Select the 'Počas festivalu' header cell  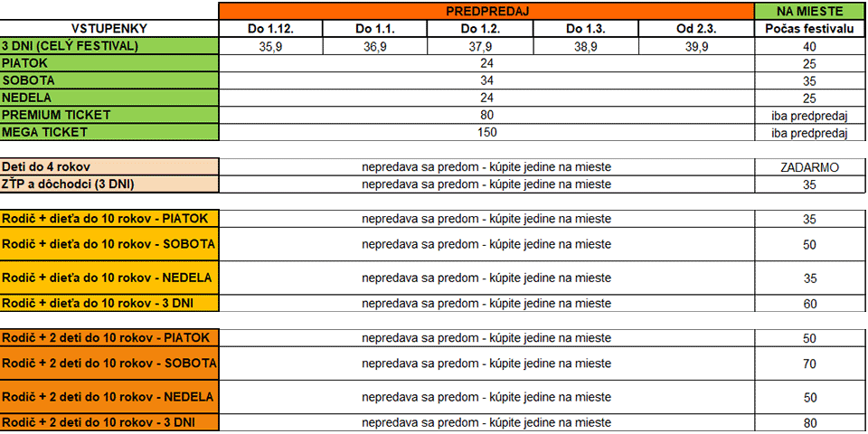pos(810,29)
